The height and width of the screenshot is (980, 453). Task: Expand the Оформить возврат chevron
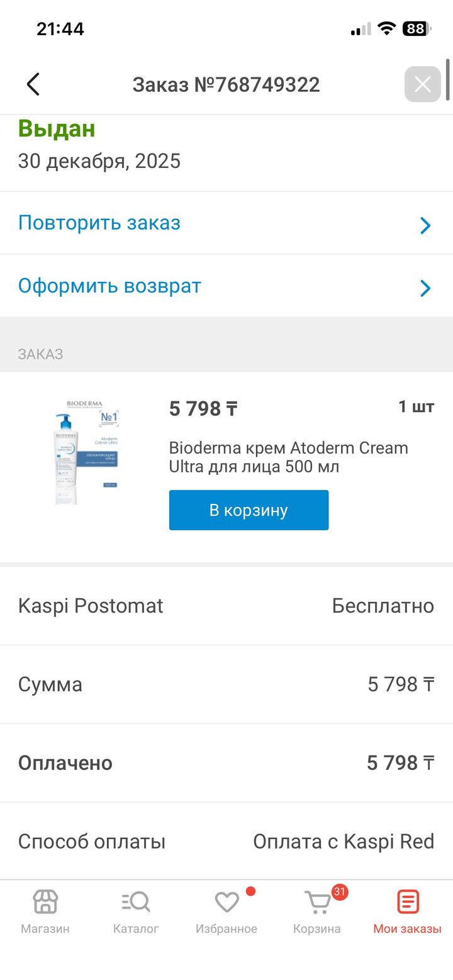[425, 288]
